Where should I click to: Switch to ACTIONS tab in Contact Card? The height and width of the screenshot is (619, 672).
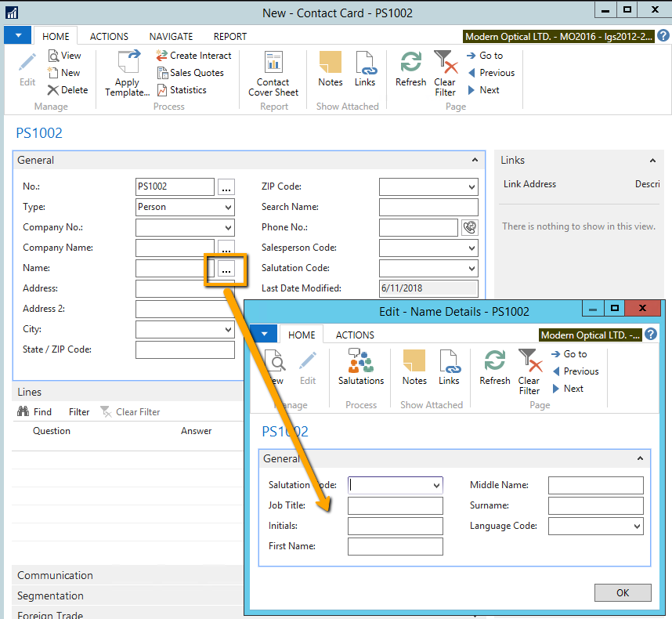pyautogui.click(x=109, y=37)
